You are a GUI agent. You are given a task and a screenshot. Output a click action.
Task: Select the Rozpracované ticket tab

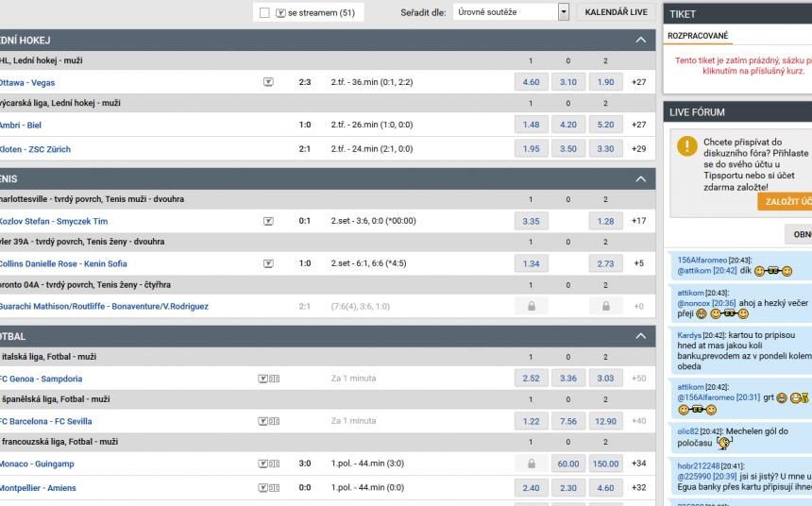coord(698,36)
